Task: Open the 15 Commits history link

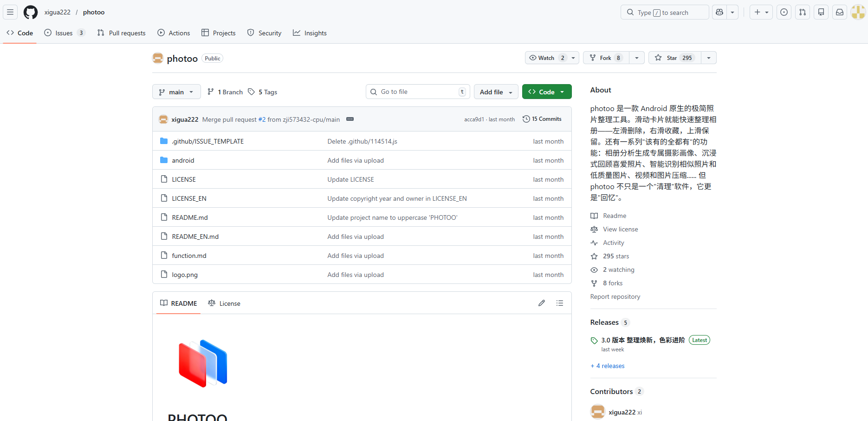Action: point(542,119)
